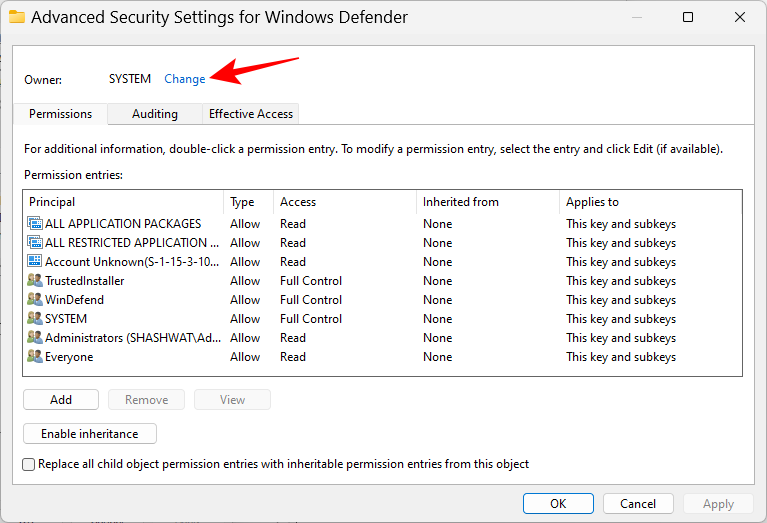Click Change link next to owner SYSTEM
The width and height of the screenshot is (767, 523).
[x=184, y=79]
